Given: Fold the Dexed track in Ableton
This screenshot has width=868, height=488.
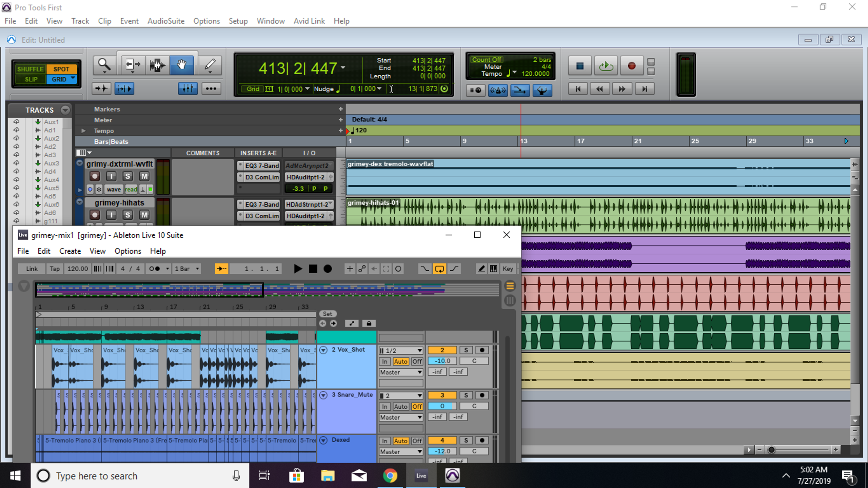Looking at the screenshot, I should 323,440.
